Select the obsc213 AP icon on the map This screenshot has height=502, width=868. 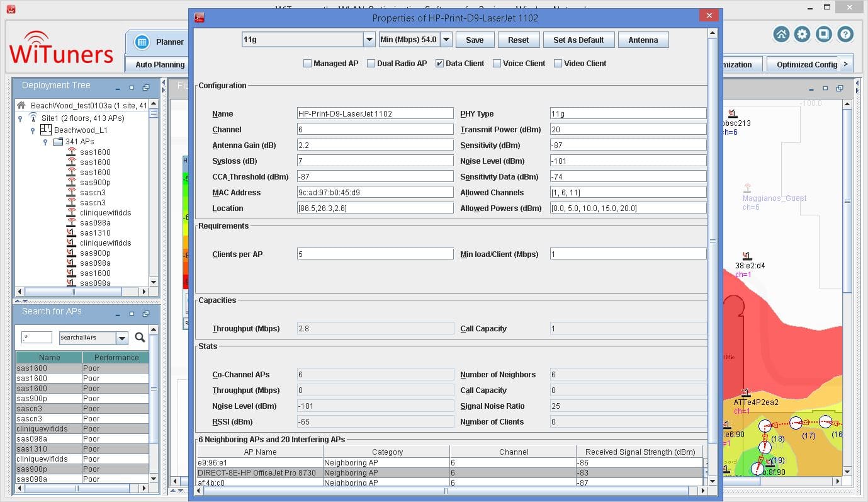[x=732, y=114]
